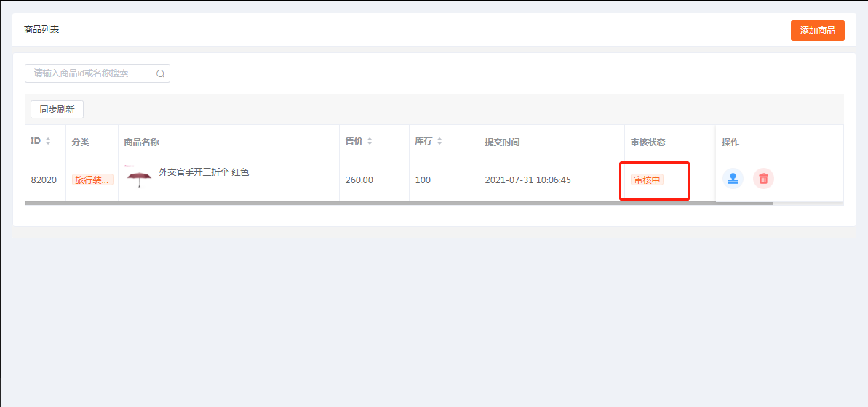Click the 操作 column header
868x407 pixels.
pos(730,142)
